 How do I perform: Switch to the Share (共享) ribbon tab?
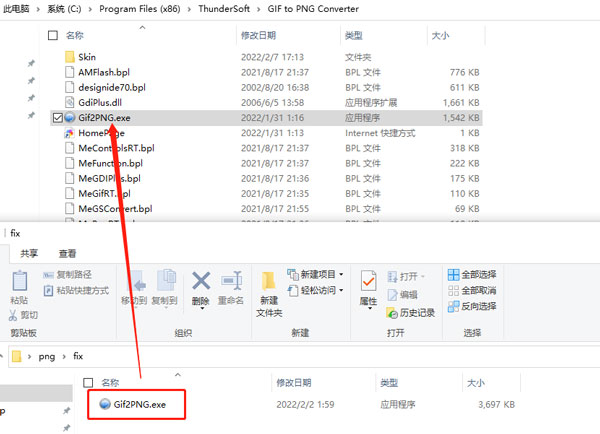pyautogui.click(x=29, y=253)
